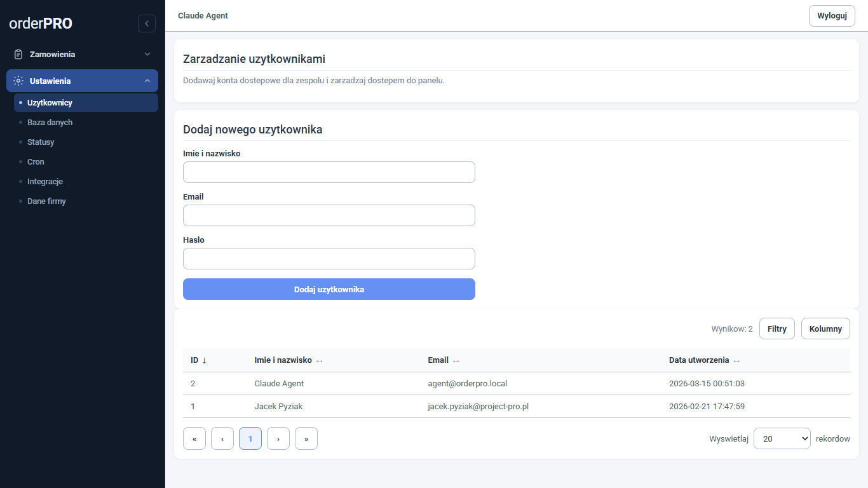This screenshot has width=868, height=488.
Task: Click the Kolumny button
Action: click(x=825, y=329)
